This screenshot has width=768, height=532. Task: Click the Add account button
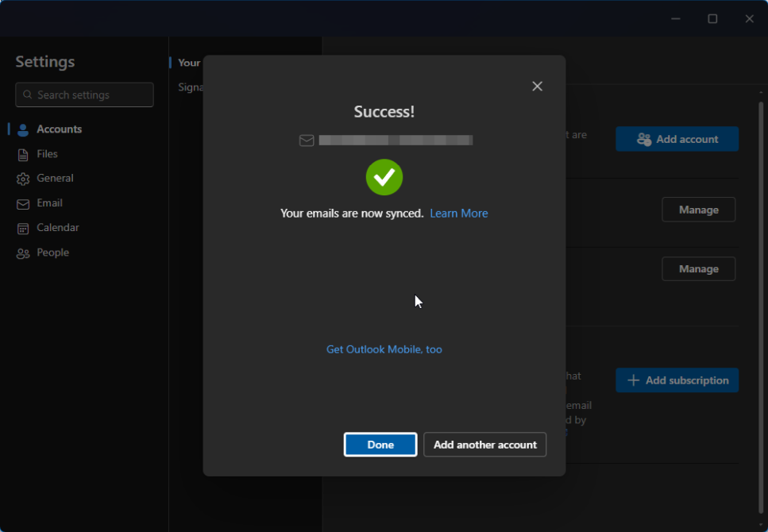677,139
